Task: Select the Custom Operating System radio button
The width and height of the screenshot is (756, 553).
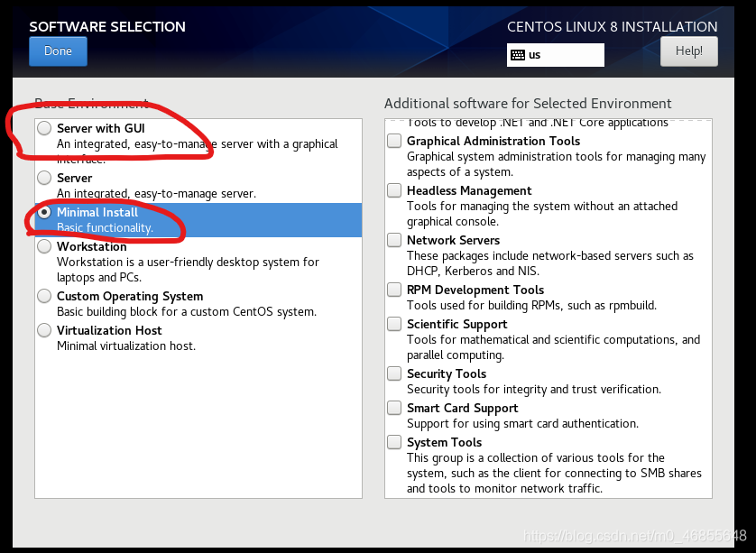Action: 44,296
